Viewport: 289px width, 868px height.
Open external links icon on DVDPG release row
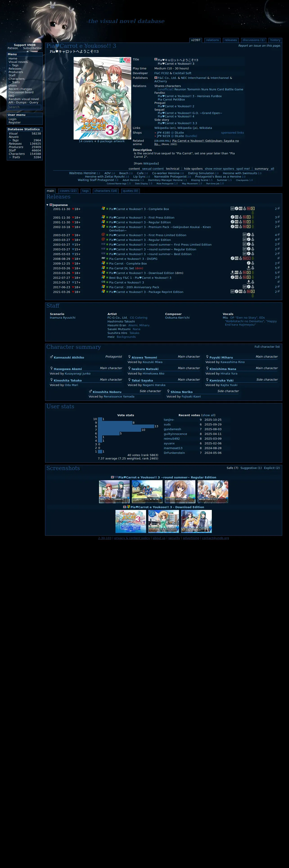(278, 258)
